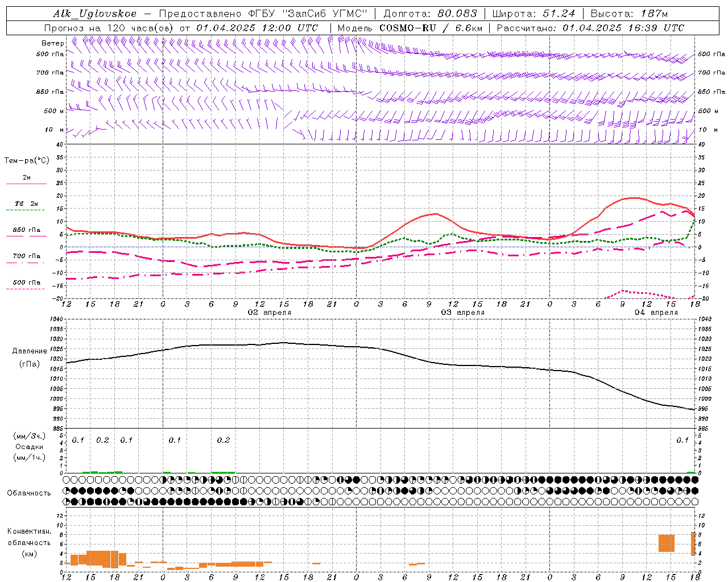Select the ФГБУ "ЗапСиб УГМС" provider text

(307, 14)
